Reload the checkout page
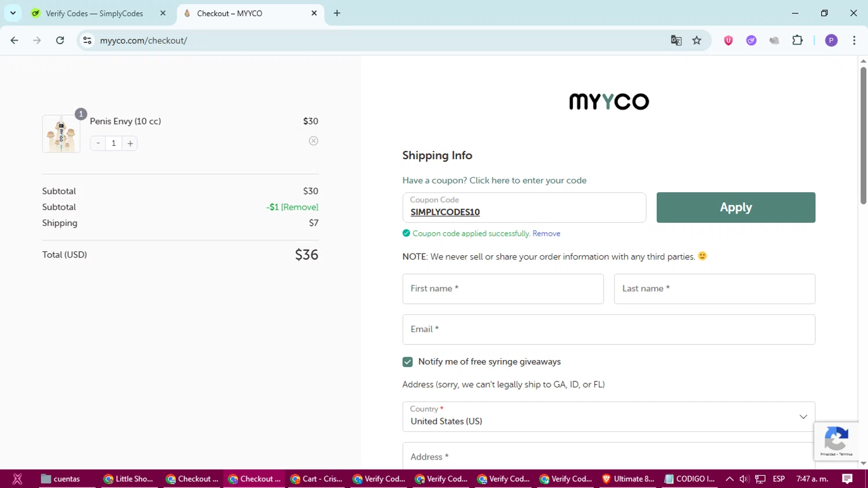 (60, 41)
